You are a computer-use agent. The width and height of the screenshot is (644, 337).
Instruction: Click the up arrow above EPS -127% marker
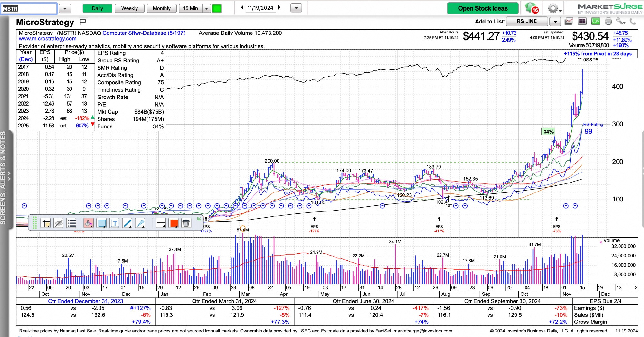coord(314,219)
